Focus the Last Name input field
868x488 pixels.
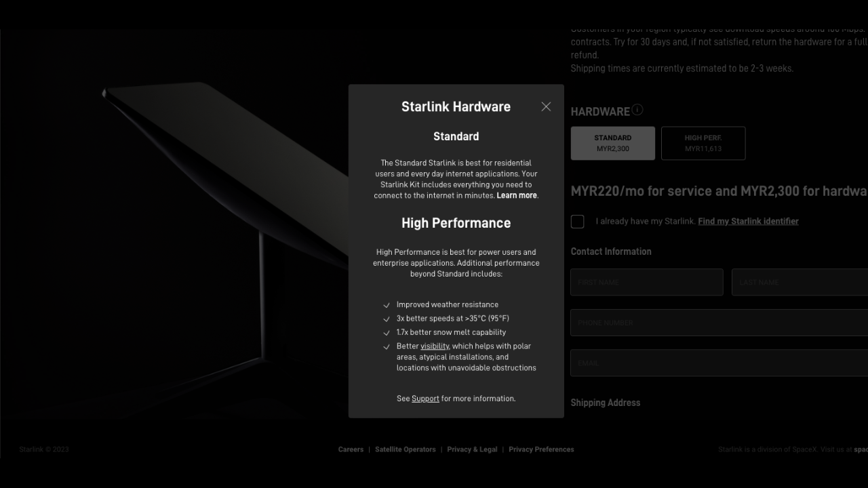tap(800, 282)
